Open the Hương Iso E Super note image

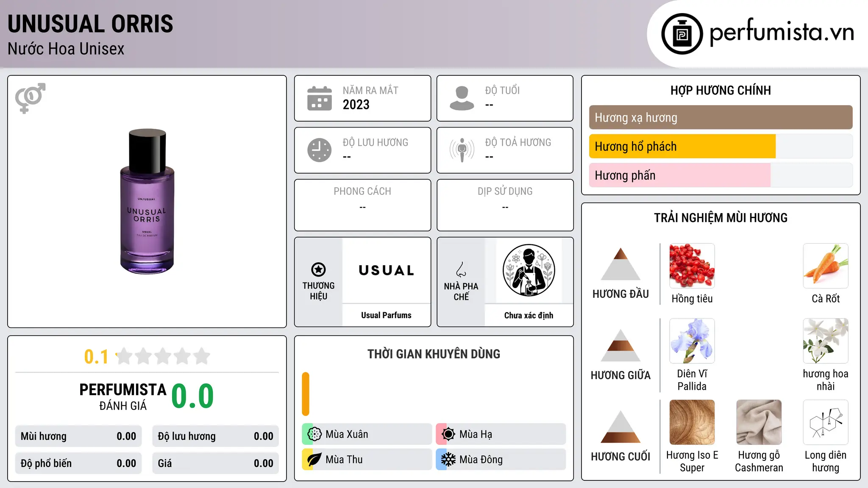pyautogui.click(x=692, y=422)
